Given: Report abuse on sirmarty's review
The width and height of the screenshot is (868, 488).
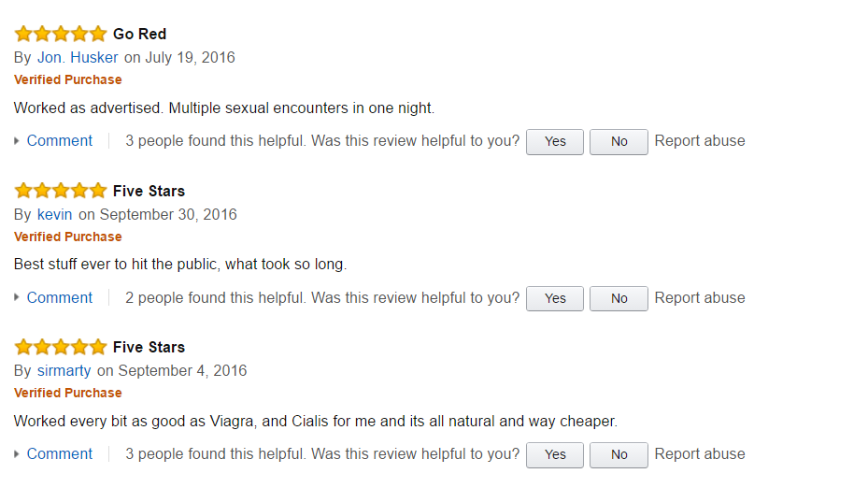Looking at the screenshot, I should click(x=700, y=454).
